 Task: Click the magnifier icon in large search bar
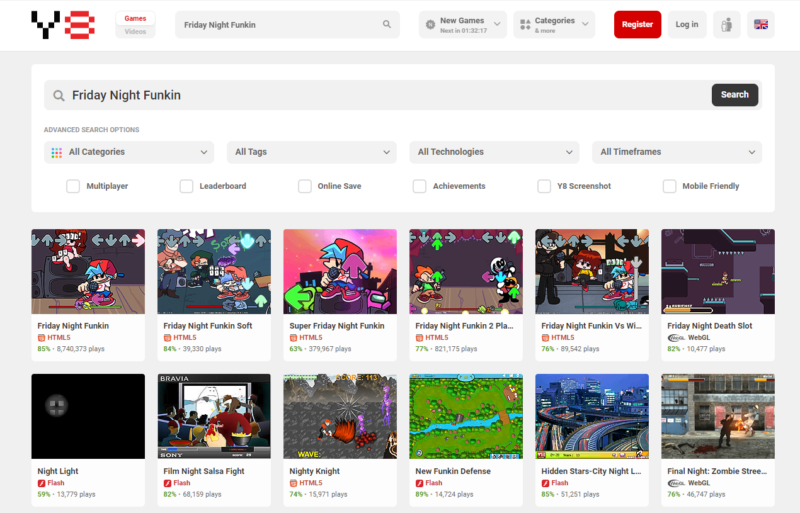[x=59, y=95]
